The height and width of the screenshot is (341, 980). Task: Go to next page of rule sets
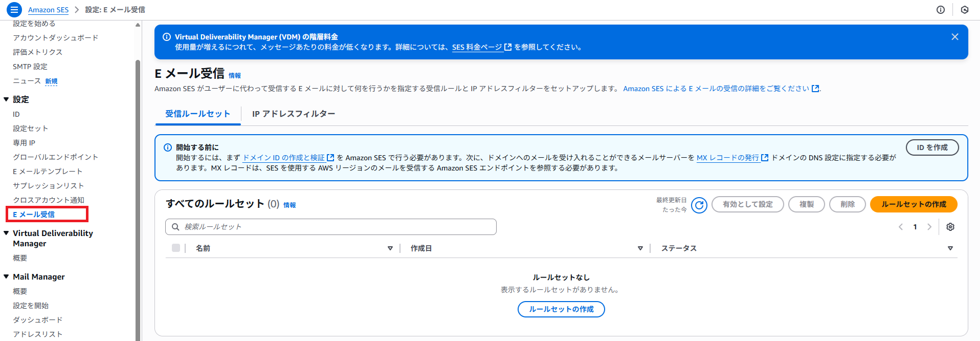pyautogui.click(x=929, y=227)
